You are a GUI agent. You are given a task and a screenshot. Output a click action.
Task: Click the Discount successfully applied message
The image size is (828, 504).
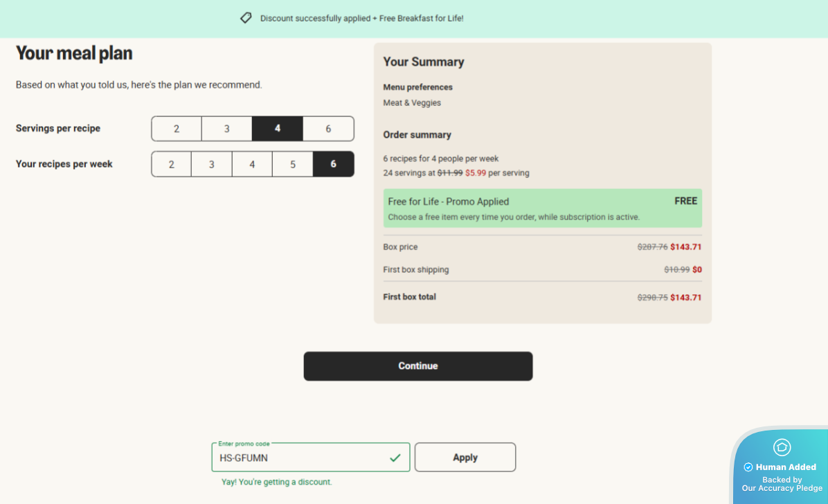tap(361, 19)
